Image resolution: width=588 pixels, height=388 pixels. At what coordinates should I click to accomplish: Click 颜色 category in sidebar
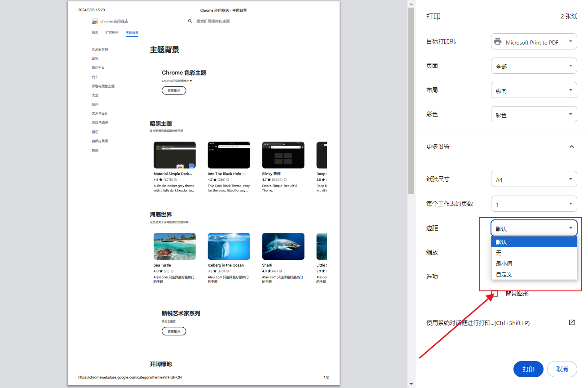tap(95, 105)
